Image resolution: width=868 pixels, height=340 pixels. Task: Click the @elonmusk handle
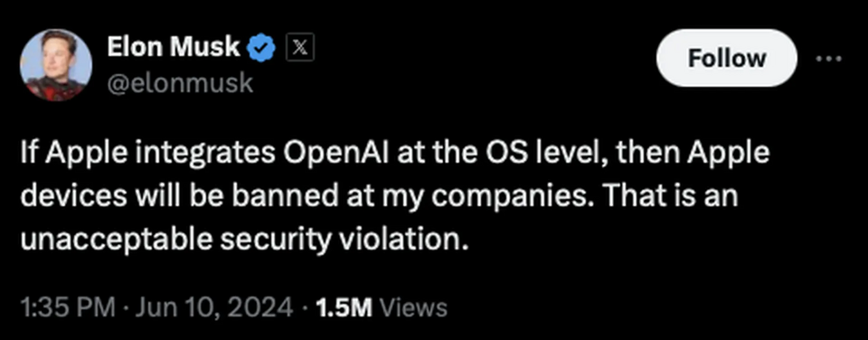click(180, 83)
